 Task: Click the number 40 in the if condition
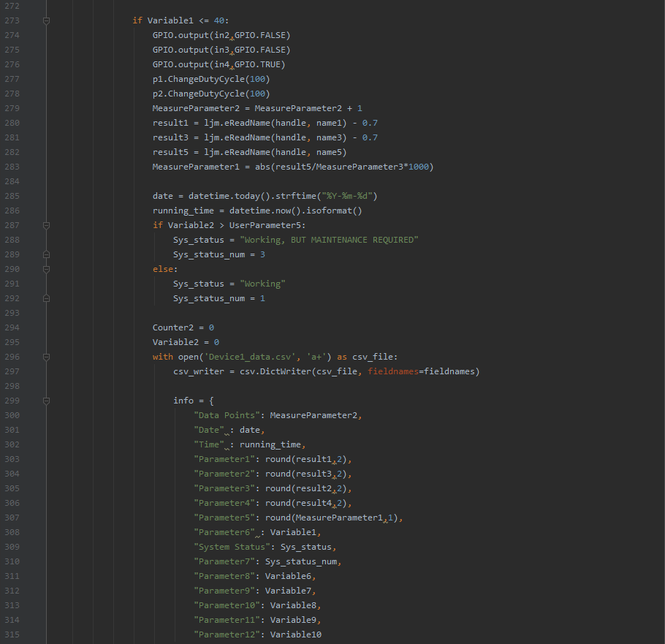[x=218, y=20]
